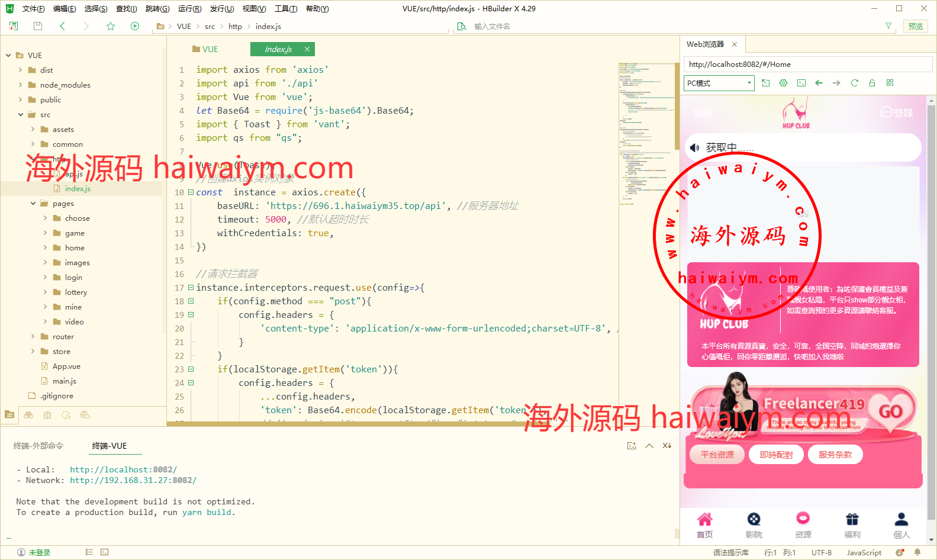The height and width of the screenshot is (560, 937).
Task: Open the PC模式 device mode dropdown
Action: 719,83
